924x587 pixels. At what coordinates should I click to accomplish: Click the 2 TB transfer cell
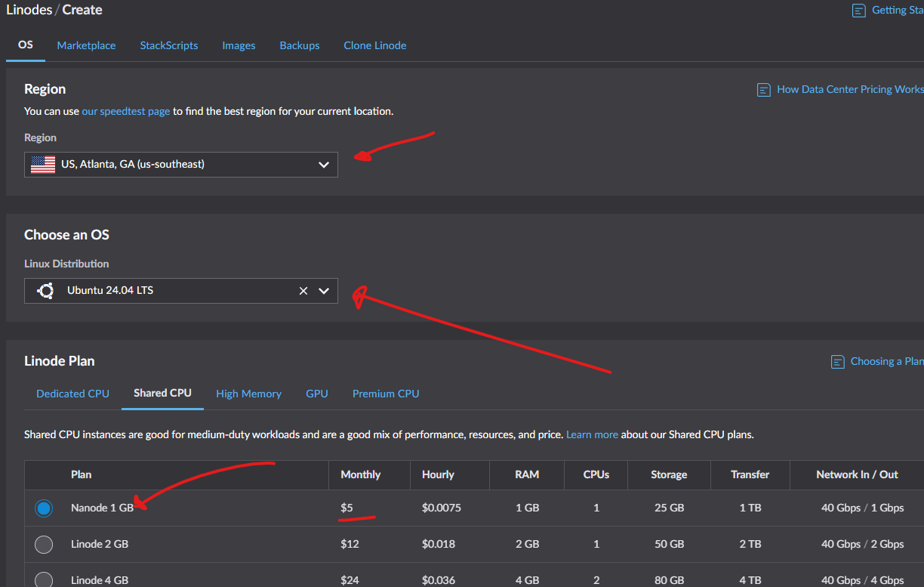coord(750,544)
